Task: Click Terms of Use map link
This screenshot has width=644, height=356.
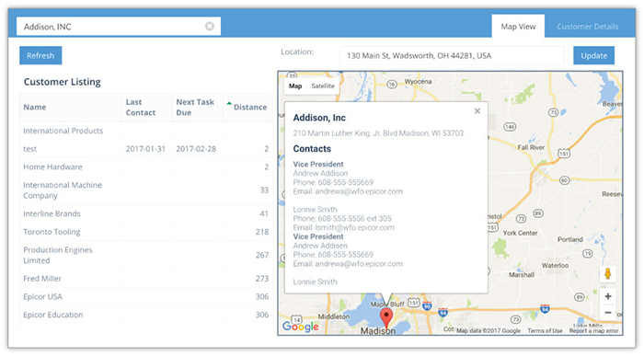Action: 545,330
